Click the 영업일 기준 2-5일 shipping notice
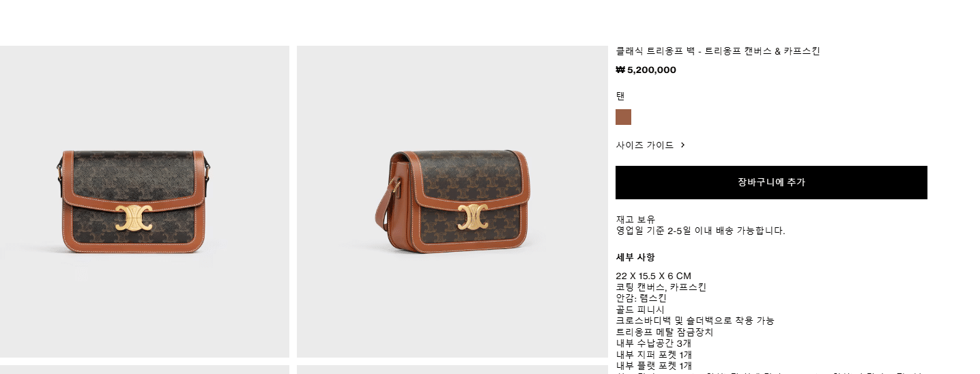 click(x=700, y=231)
